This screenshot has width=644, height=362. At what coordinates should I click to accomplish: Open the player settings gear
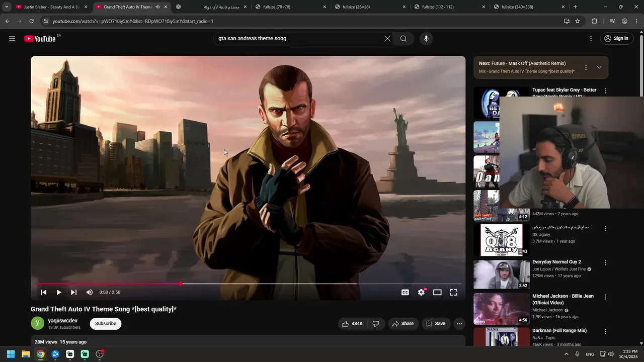(x=422, y=292)
